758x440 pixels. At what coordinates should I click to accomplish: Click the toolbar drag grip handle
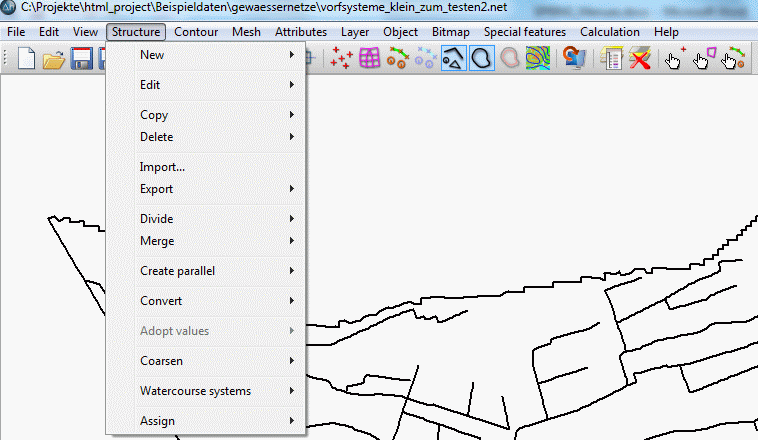coord(5,59)
